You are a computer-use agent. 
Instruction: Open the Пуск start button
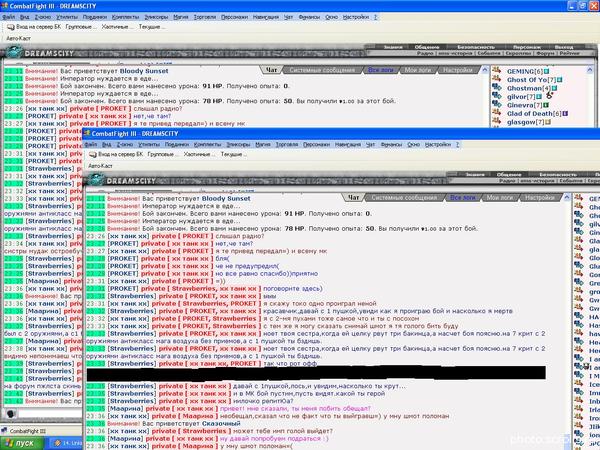point(21,443)
